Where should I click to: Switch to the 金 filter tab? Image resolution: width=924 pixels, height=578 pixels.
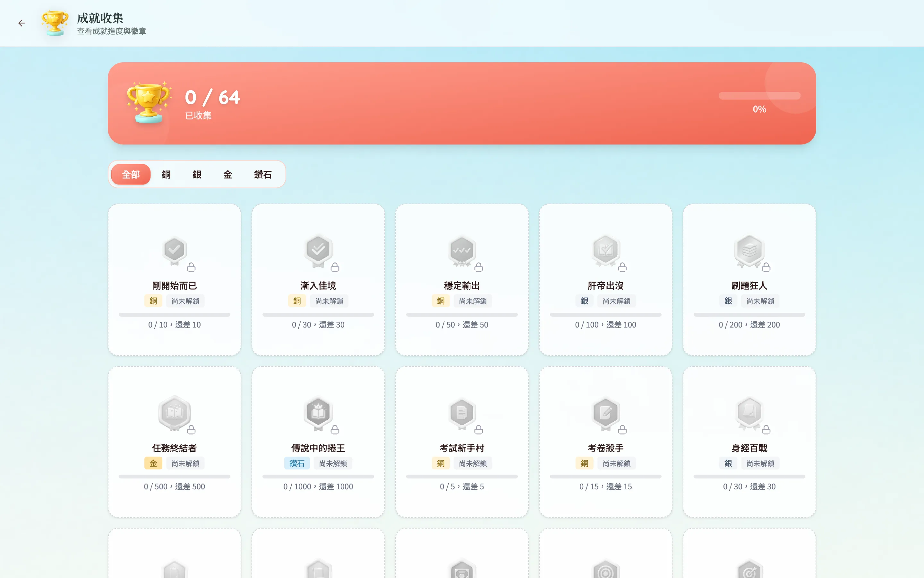point(227,174)
